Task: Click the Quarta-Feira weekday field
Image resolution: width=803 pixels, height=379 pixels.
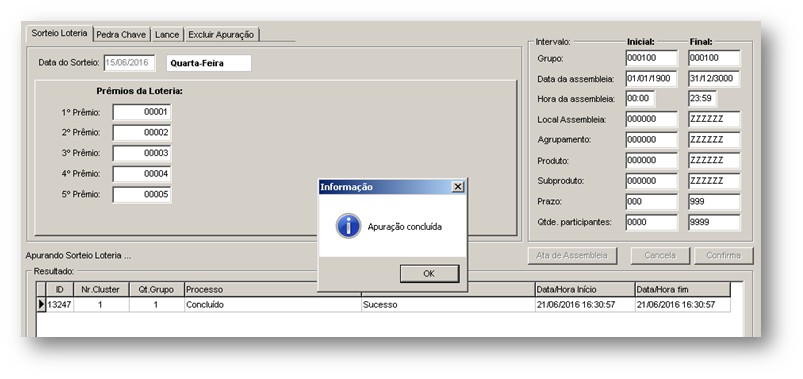Action: (209, 64)
